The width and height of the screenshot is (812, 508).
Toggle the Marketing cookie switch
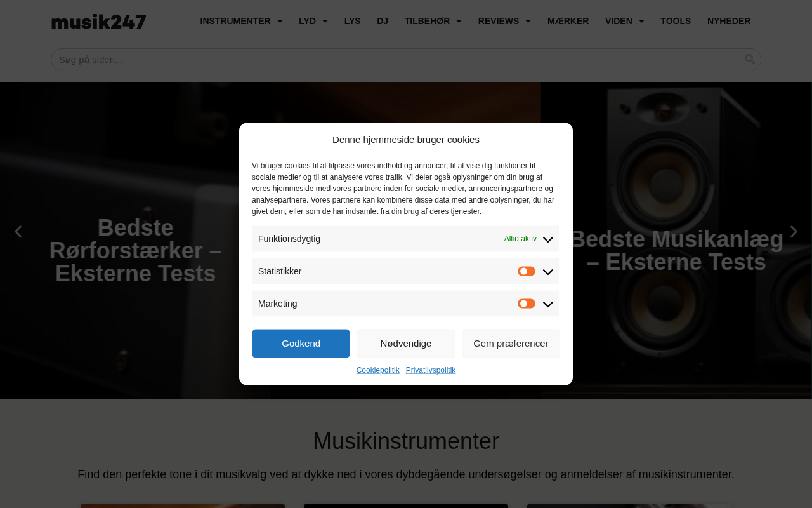(x=527, y=304)
